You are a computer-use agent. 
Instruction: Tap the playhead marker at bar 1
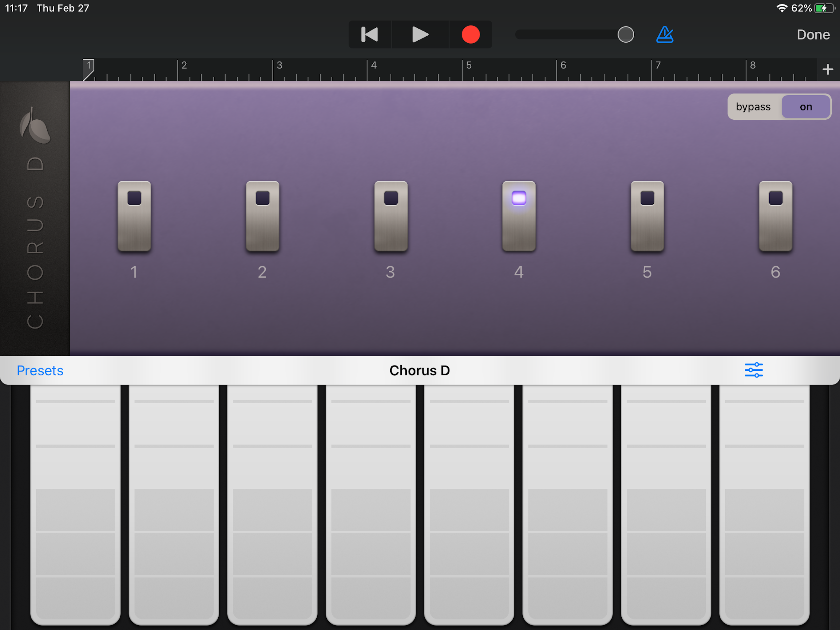(x=89, y=70)
